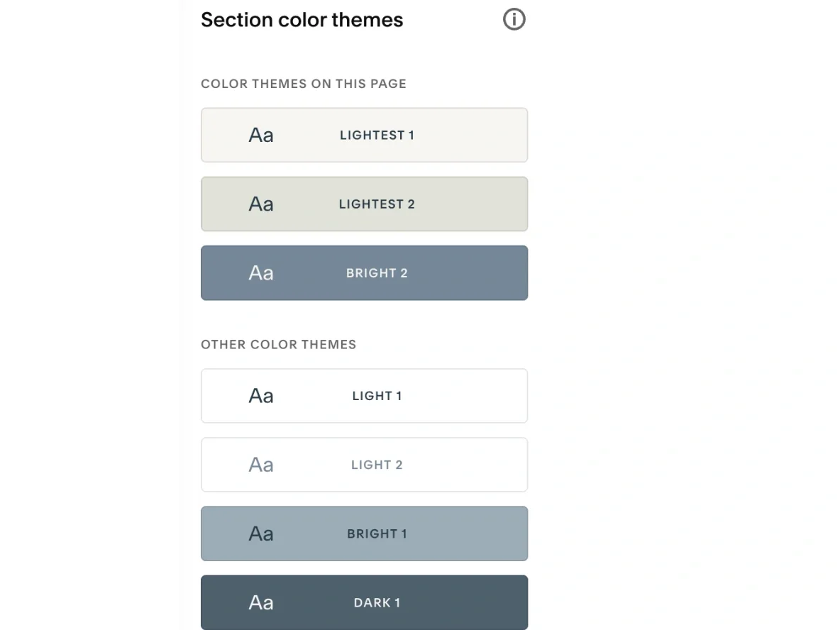Apply the Bright 2 color theme
Screen dimensions: 840x630
coord(364,273)
